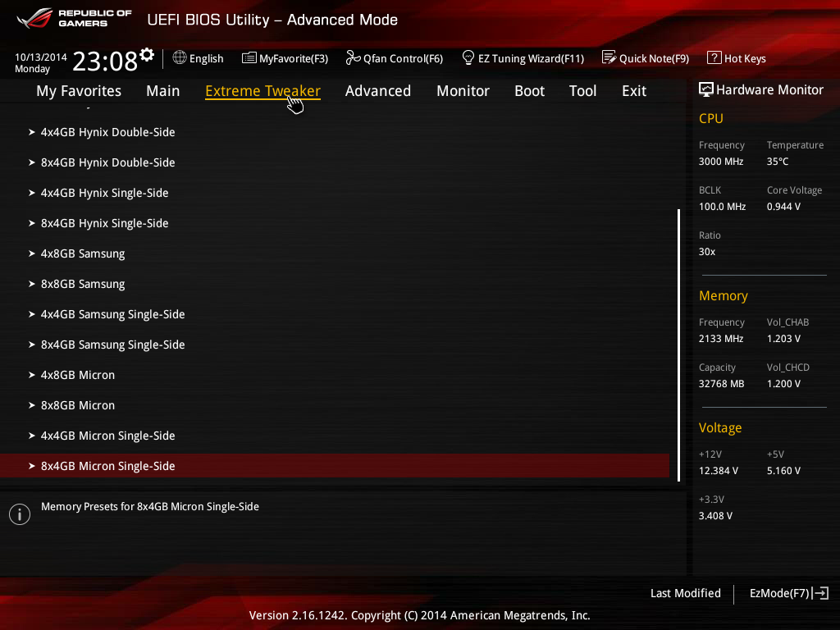The width and height of the screenshot is (840, 630).
Task: Click the +5V reading 5.160 V
Action: click(783, 470)
